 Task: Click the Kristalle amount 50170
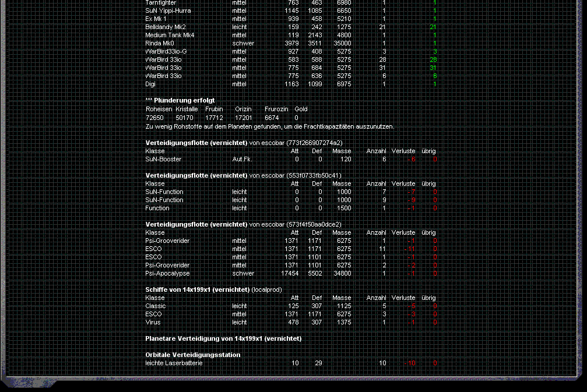pyautogui.click(x=184, y=118)
